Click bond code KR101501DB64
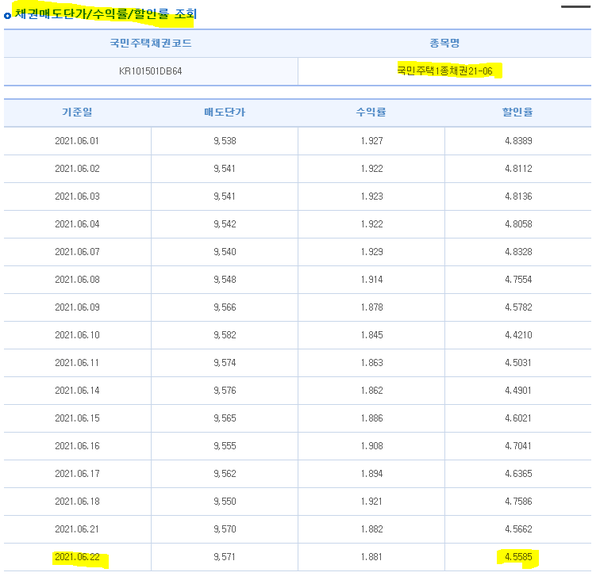 150,71
